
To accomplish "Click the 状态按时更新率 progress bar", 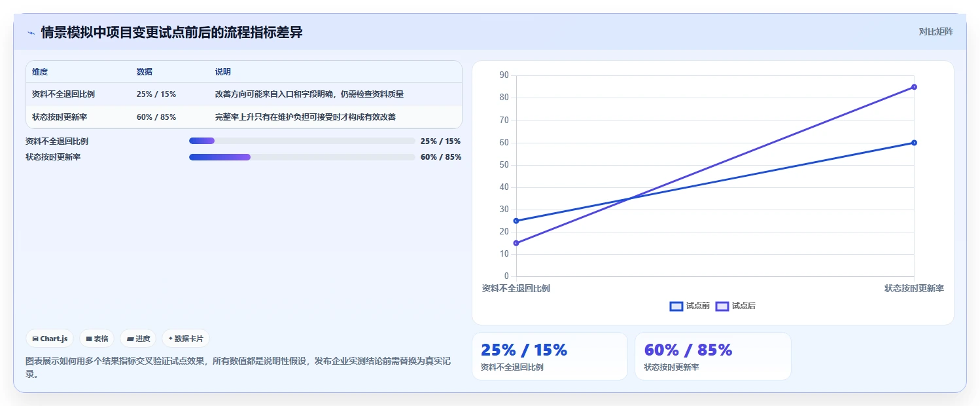I will click(302, 157).
